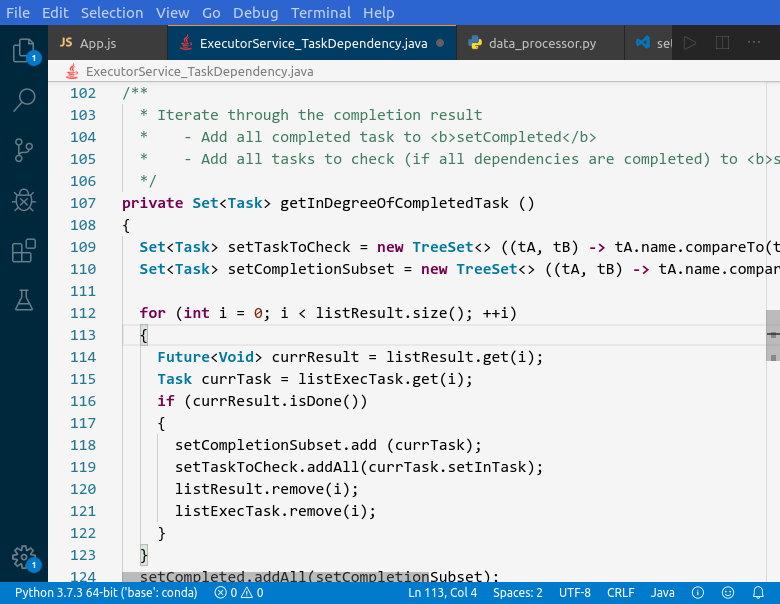Click Ln 113, Col 4 cursor position
Viewport: 780px width, 604px height.
pyautogui.click(x=442, y=593)
